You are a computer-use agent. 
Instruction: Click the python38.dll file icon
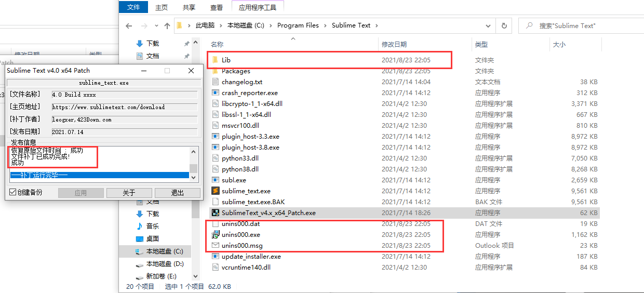pyautogui.click(x=216, y=169)
